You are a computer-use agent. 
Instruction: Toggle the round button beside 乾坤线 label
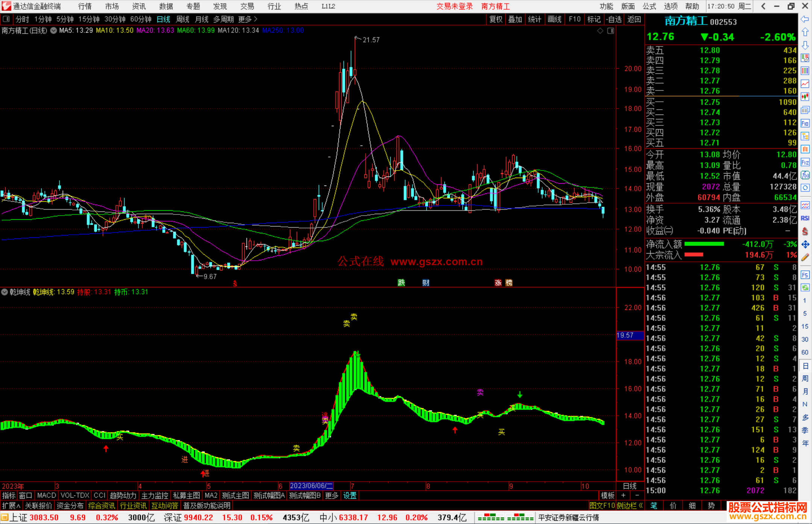[5, 292]
